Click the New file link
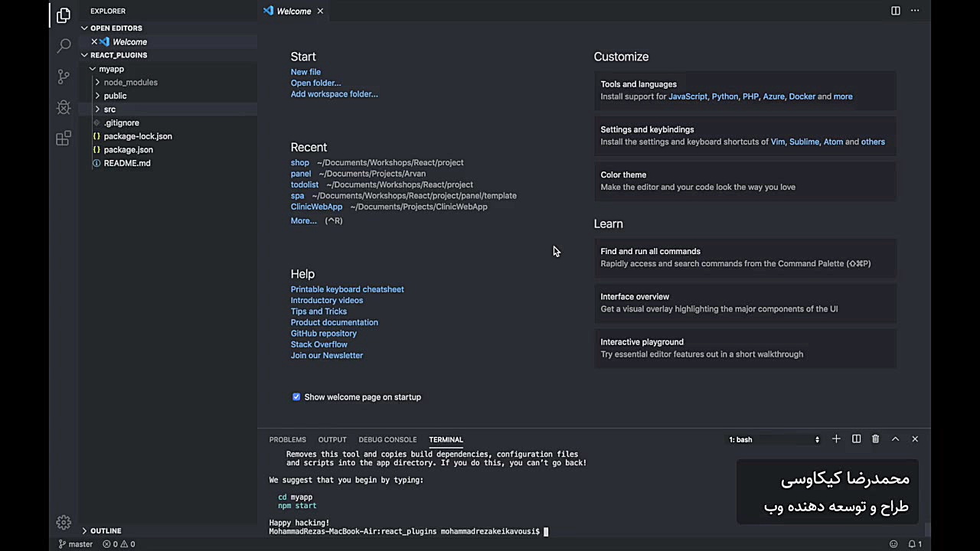980x551 pixels. (x=305, y=72)
